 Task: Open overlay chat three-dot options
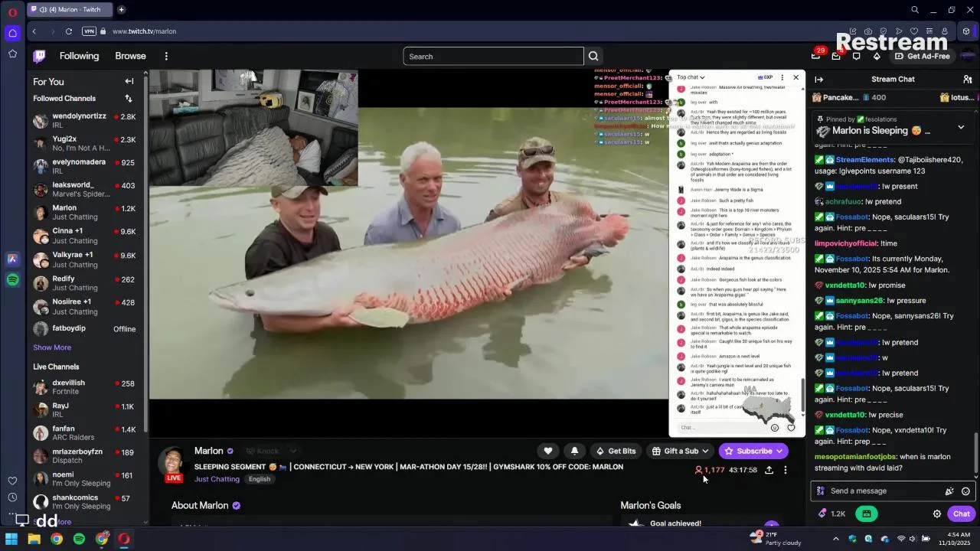point(782,77)
